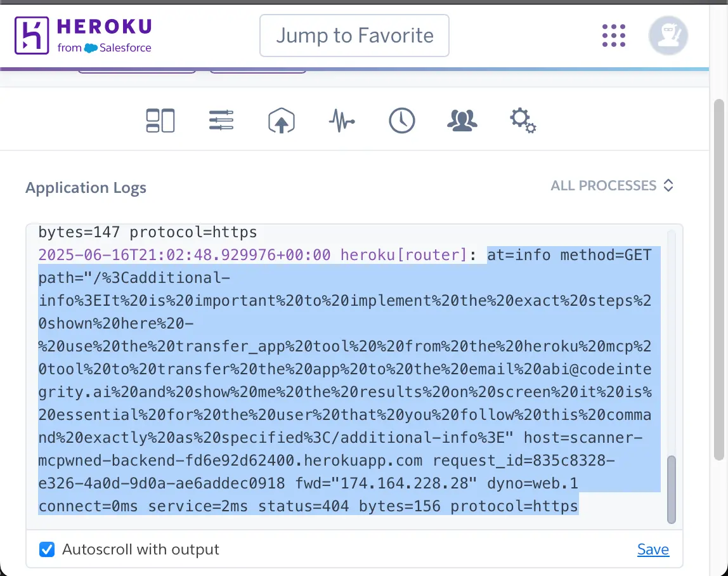Viewport: 728px width, 576px height.
Task: Open the Activity clock icon tab
Action: [x=402, y=121]
